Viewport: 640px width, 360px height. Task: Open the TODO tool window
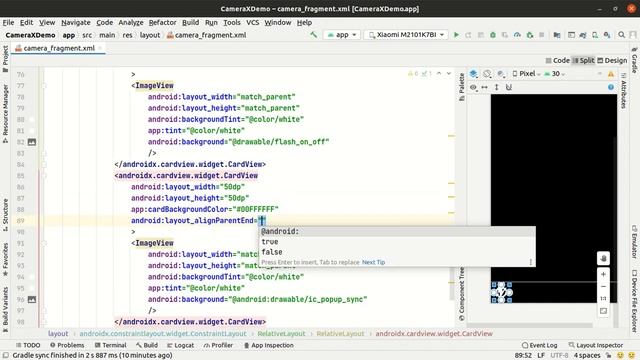[28, 345]
